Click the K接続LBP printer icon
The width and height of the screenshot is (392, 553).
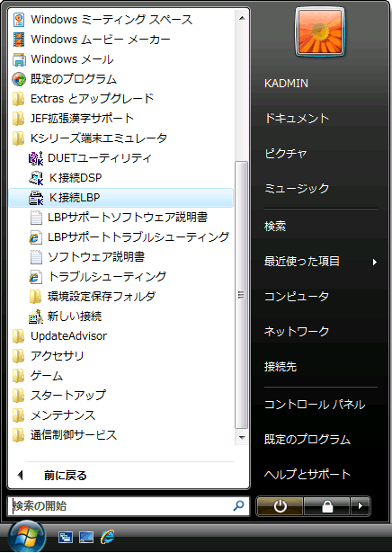pos(36,198)
